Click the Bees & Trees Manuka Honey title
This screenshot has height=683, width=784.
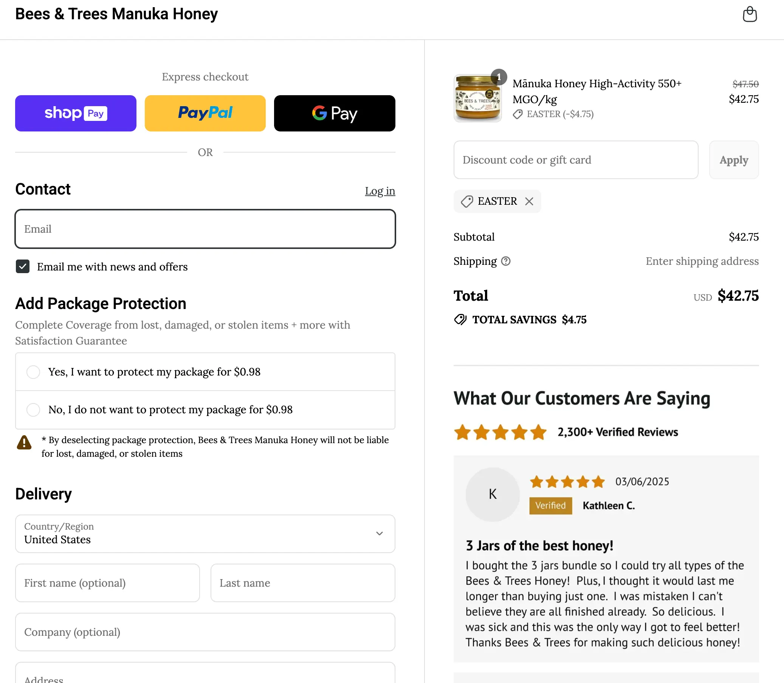116,14
